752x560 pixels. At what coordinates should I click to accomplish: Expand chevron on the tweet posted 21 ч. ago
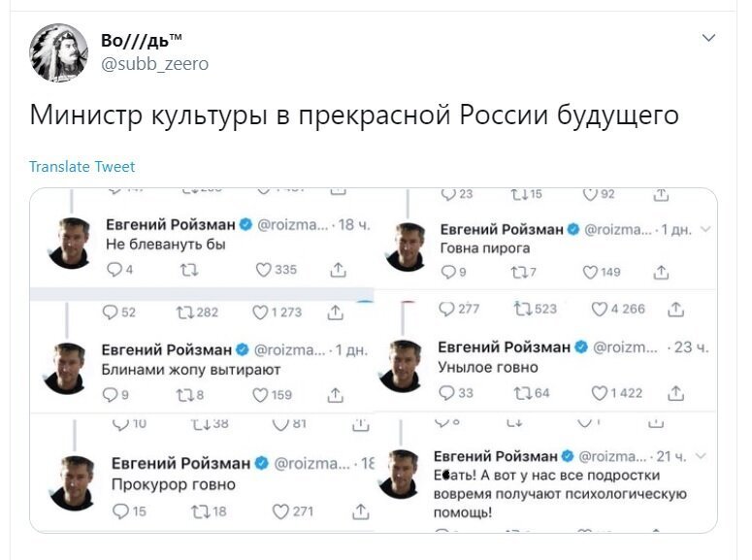(x=701, y=456)
